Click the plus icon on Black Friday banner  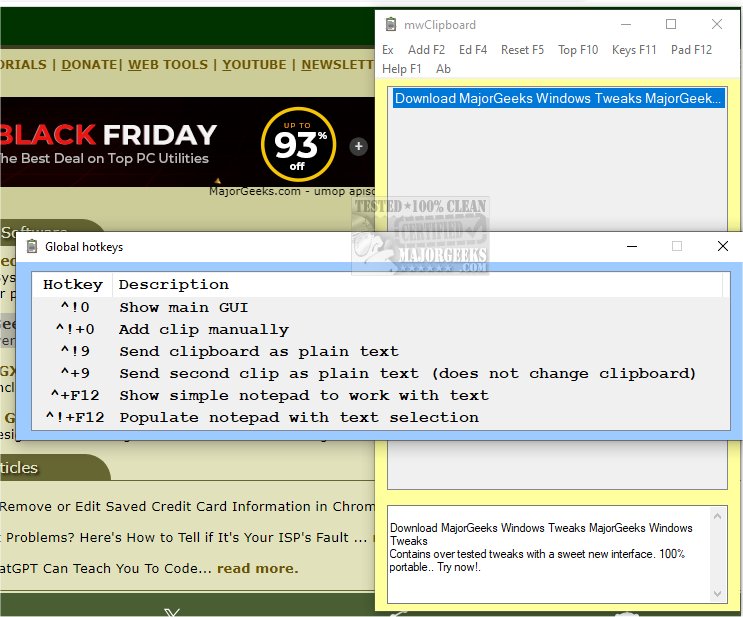358,146
